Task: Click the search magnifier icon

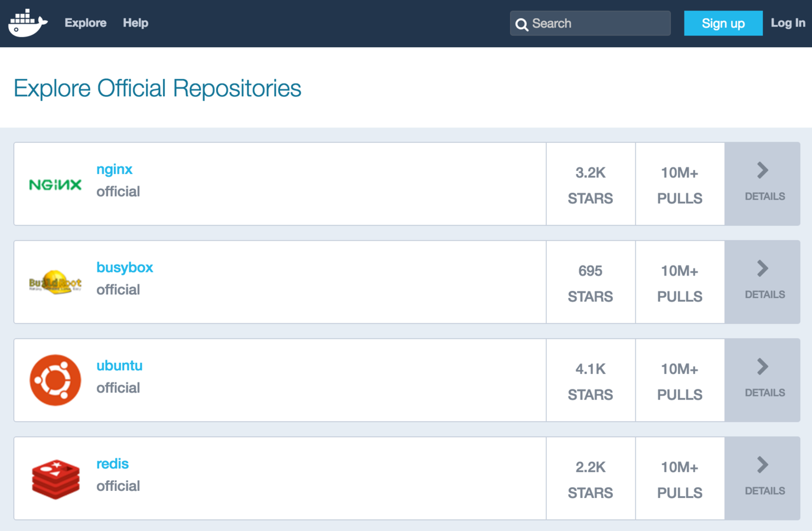Action: tap(521, 24)
